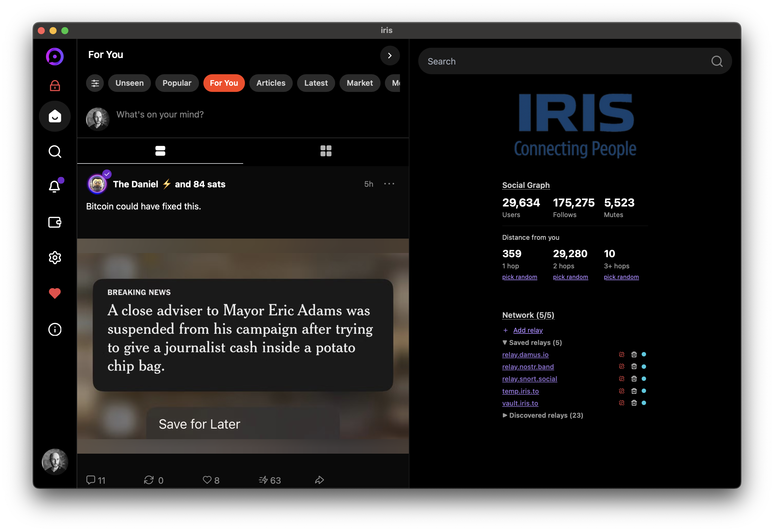Delete temp.iris.to with trash icon
This screenshot has width=774, height=532.
(x=634, y=391)
